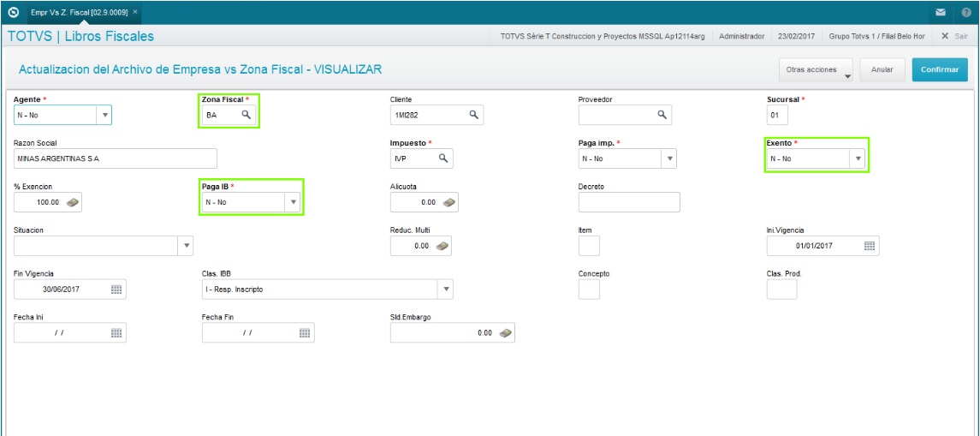Click the Confirmar button
980x436 pixels.
tap(940, 70)
